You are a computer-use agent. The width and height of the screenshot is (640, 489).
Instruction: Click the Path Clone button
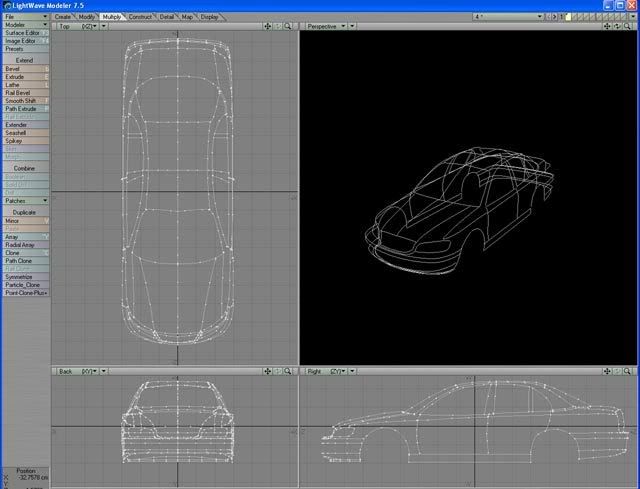(26, 260)
